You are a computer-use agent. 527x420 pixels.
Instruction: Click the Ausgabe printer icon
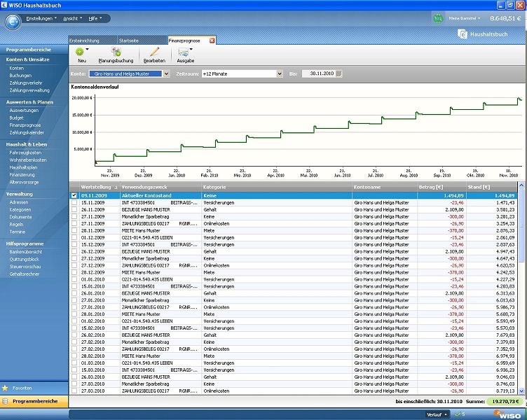pos(184,52)
